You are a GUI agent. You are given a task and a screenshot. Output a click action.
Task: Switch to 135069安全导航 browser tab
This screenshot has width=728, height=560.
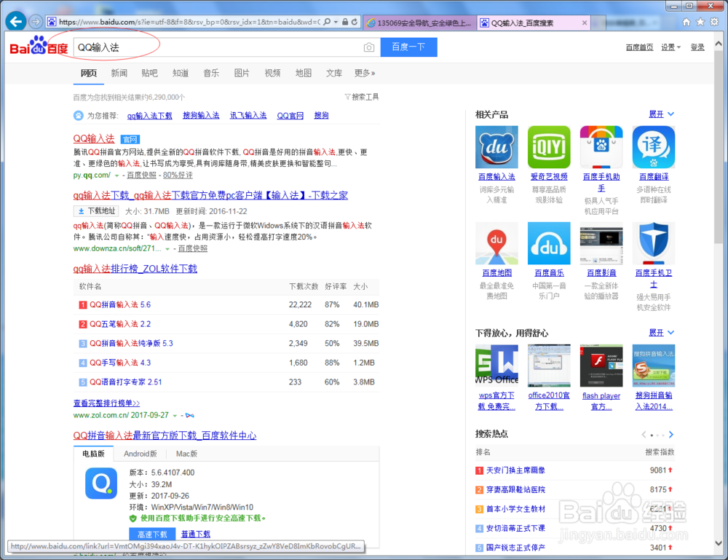(419, 23)
